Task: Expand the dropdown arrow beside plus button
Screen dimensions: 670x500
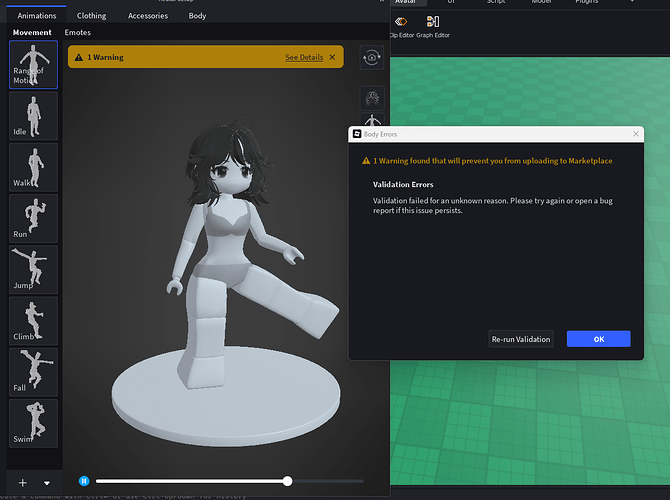Action: click(47, 483)
